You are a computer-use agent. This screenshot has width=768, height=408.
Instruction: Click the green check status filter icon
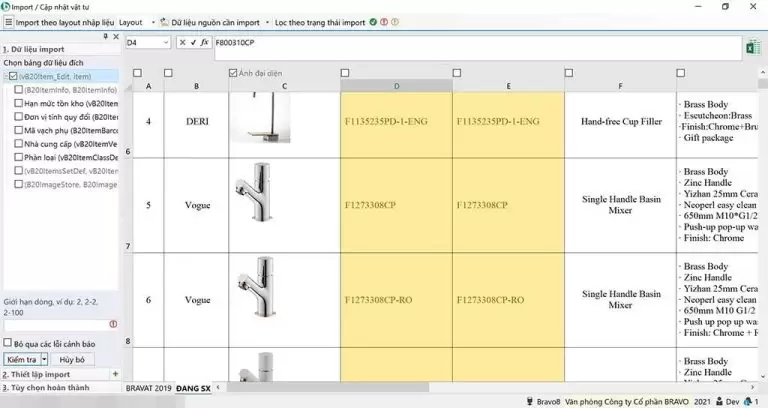point(373,21)
